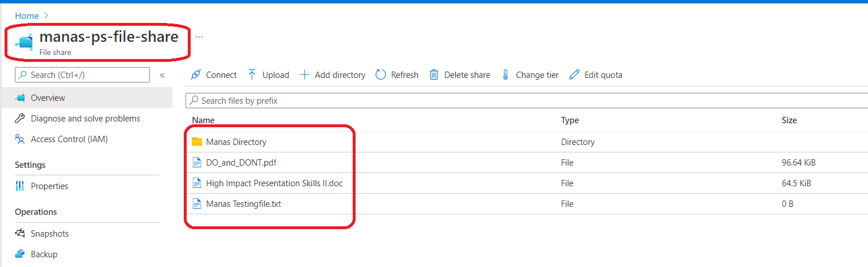Click the Access Control people icon
The width and height of the screenshot is (868, 267).
20,139
